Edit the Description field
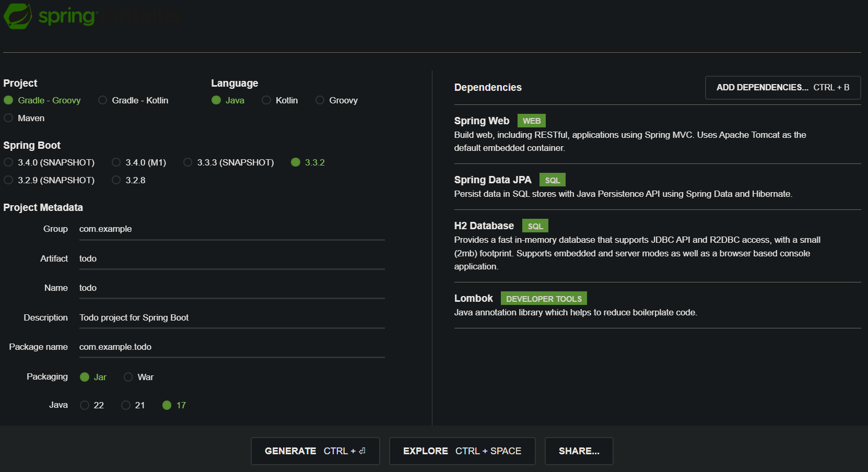868x472 pixels. [x=232, y=318]
